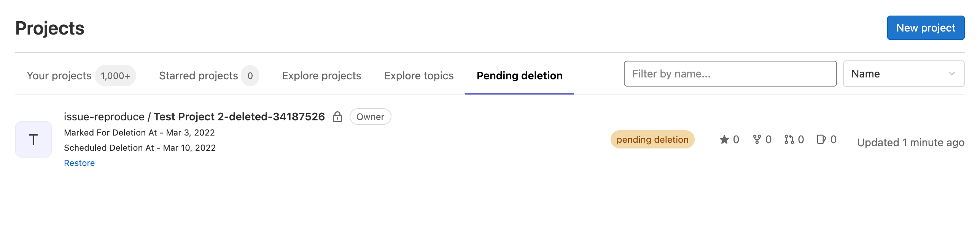Image resolution: width=980 pixels, height=243 pixels.
Task: Select the Pending deletion tab
Action: pos(519,75)
